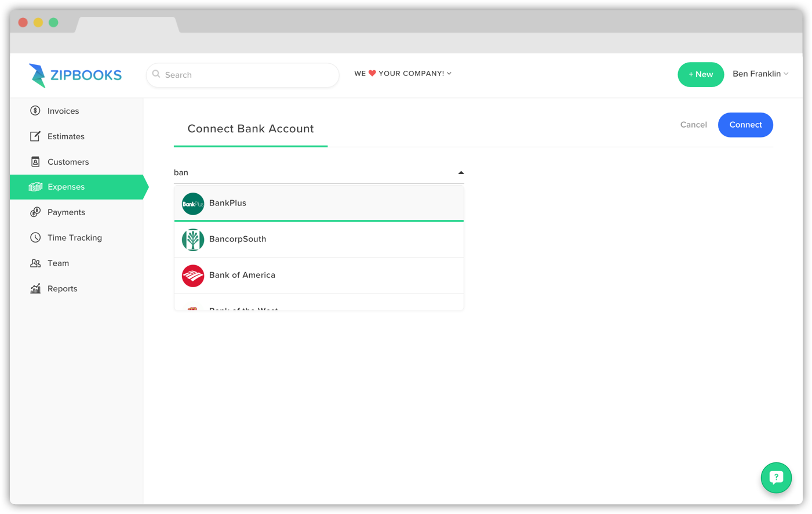Close the window with red button
812x514 pixels.
coord(23,23)
